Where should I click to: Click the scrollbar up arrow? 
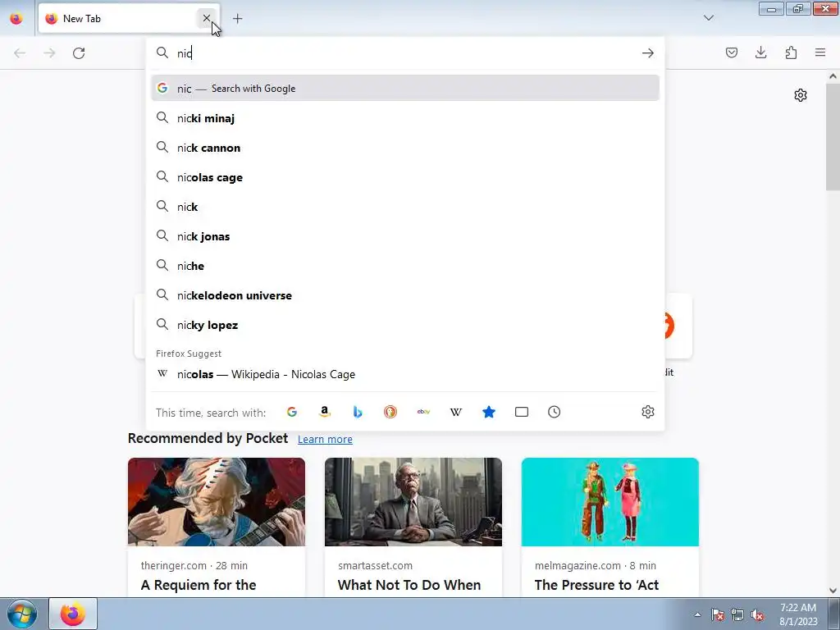(x=833, y=76)
